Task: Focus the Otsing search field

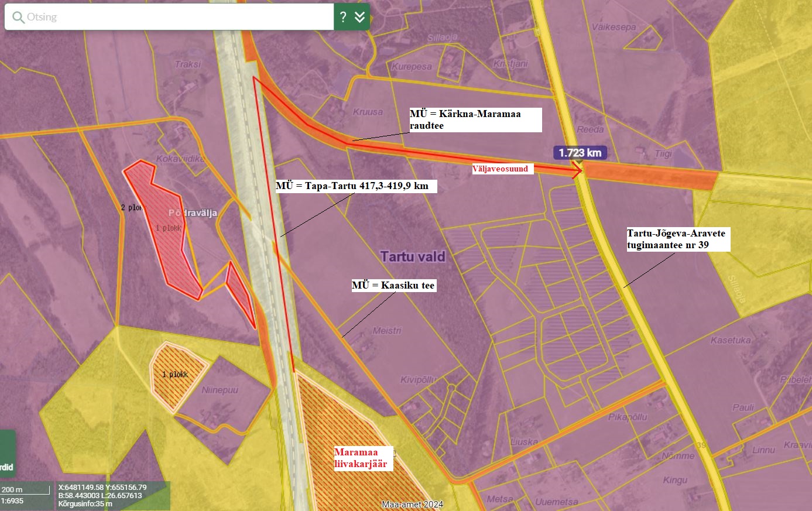Action: coord(176,17)
